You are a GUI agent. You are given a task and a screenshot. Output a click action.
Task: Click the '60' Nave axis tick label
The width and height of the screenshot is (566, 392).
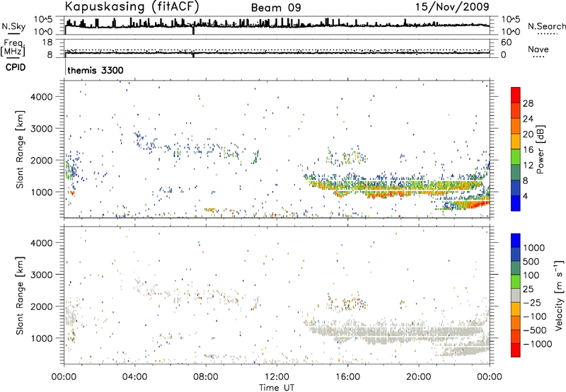point(506,42)
